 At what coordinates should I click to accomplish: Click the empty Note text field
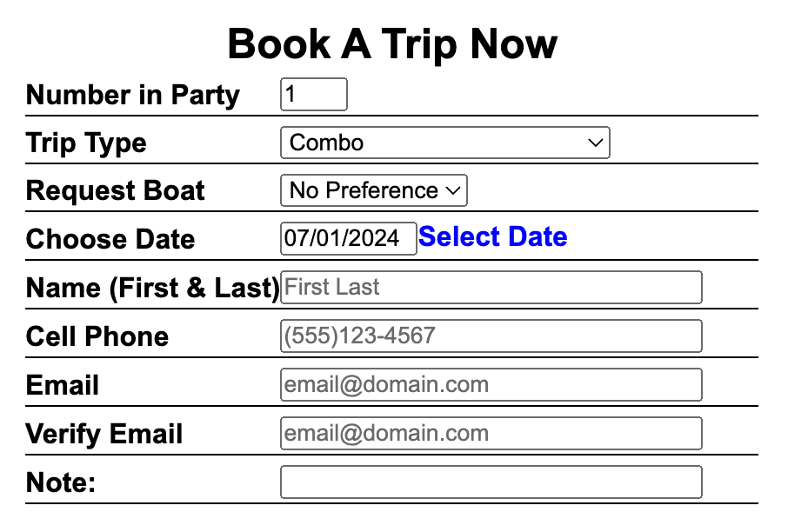pyautogui.click(x=491, y=482)
